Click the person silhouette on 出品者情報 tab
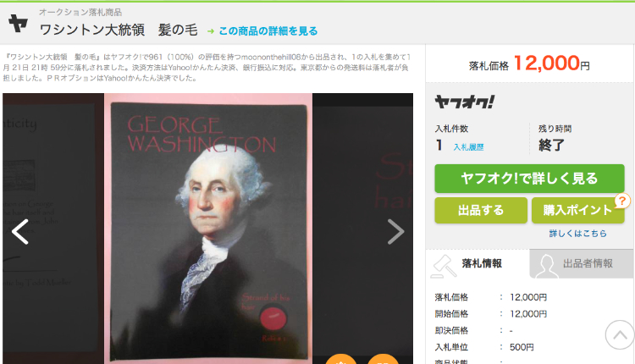Viewport: 635px width, 364px height. point(546,266)
